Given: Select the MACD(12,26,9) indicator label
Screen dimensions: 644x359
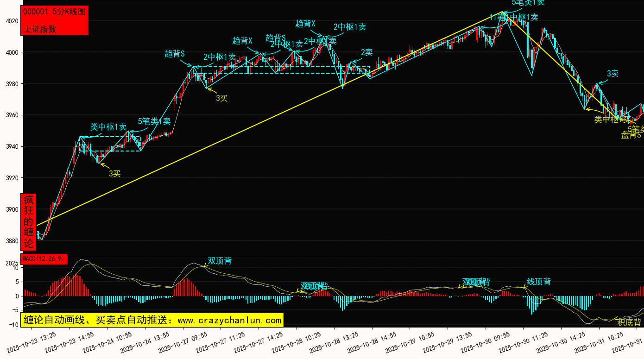Looking at the screenshot, I should click(44, 258).
